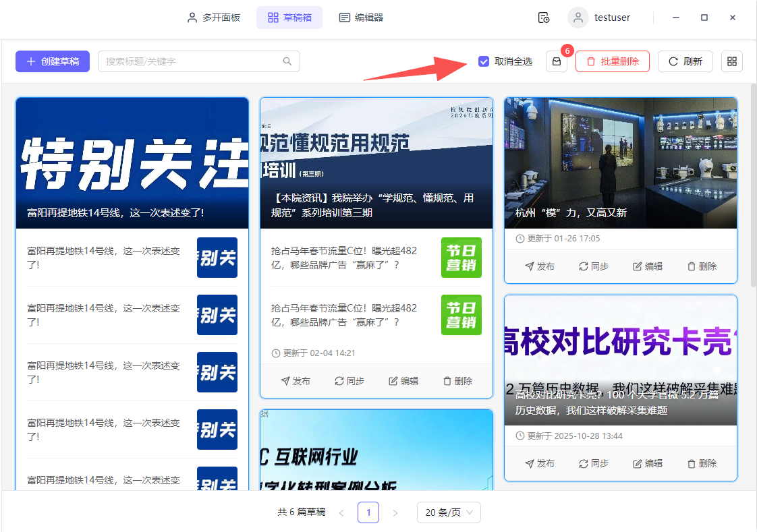
Task: Click the 刷新 button
Action: pos(685,61)
